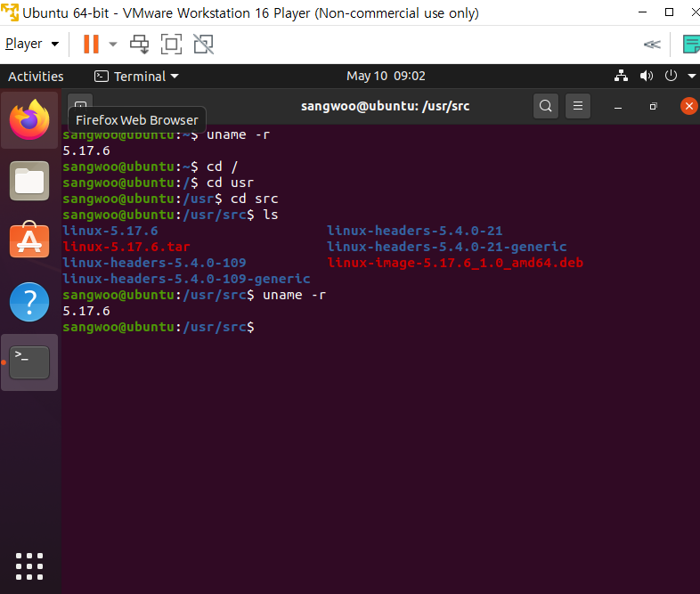Open network status icon in top bar

(x=621, y=76)
